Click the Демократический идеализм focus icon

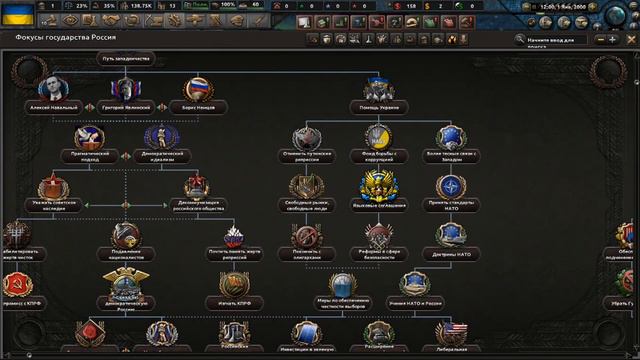click(162, 138)
